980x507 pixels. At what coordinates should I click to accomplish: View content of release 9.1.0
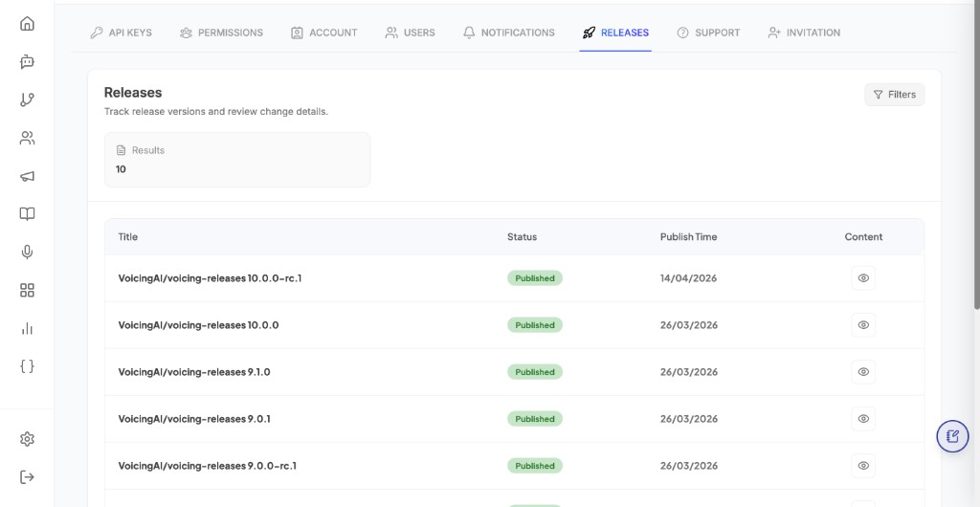click(x=863, y=371)
